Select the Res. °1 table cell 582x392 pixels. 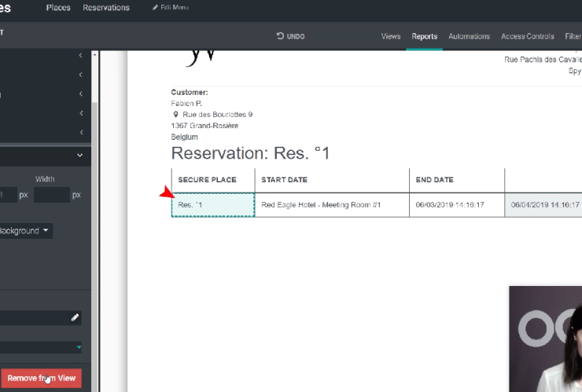213,205
